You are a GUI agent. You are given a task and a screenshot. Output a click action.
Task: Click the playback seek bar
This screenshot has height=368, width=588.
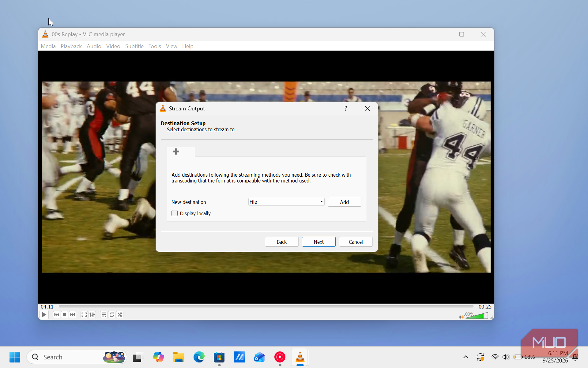[266, 306]
